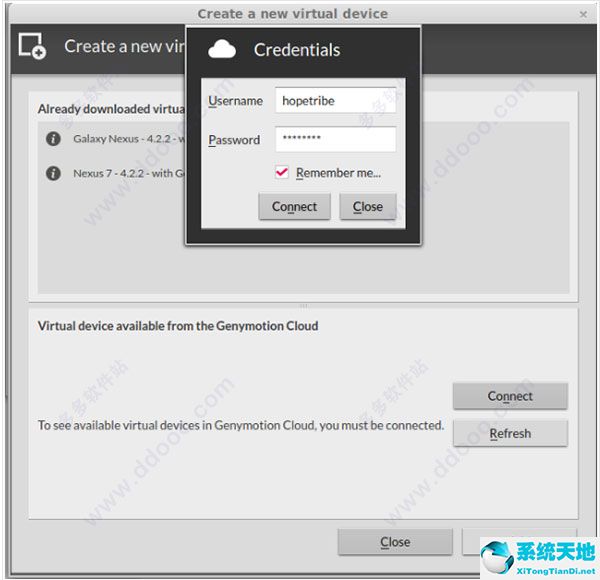Viewport: 600px width, 580px height.
Task: Click the info icon beside Nexus 7
Action: [53, 173]
